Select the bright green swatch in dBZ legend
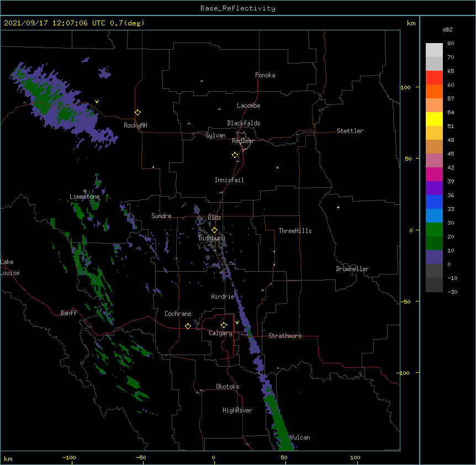The width and height of the screenshot is (476, 465). coord(434,230)
